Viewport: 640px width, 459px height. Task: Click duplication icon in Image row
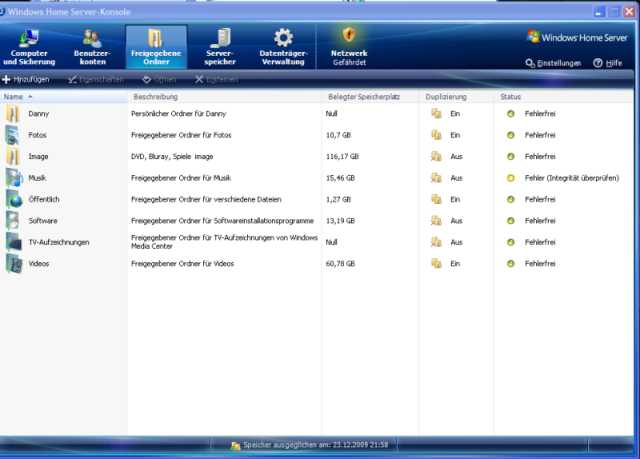point(436,157)
